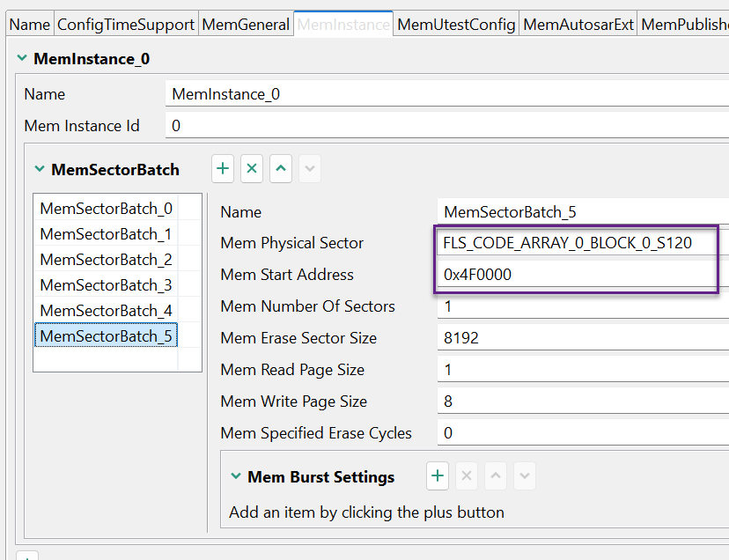Click the Mem Specified Erase Cycles label
The width and height of the screenshot is (729, 560).
(x=316, y=433)
